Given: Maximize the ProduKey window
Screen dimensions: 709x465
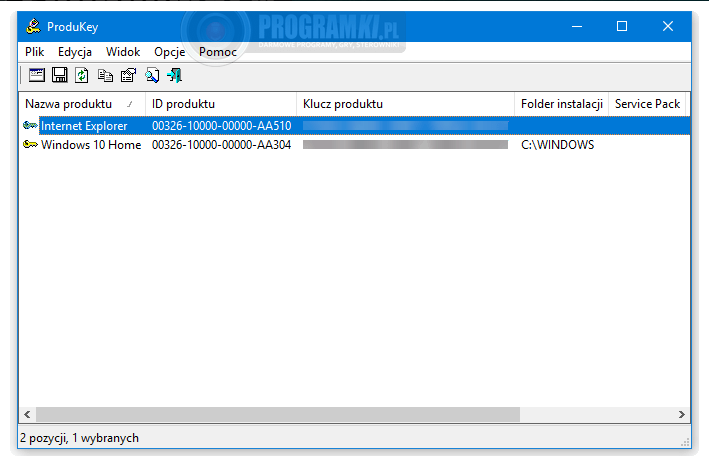Looking at the screenshot, I should tap(622, 26).
